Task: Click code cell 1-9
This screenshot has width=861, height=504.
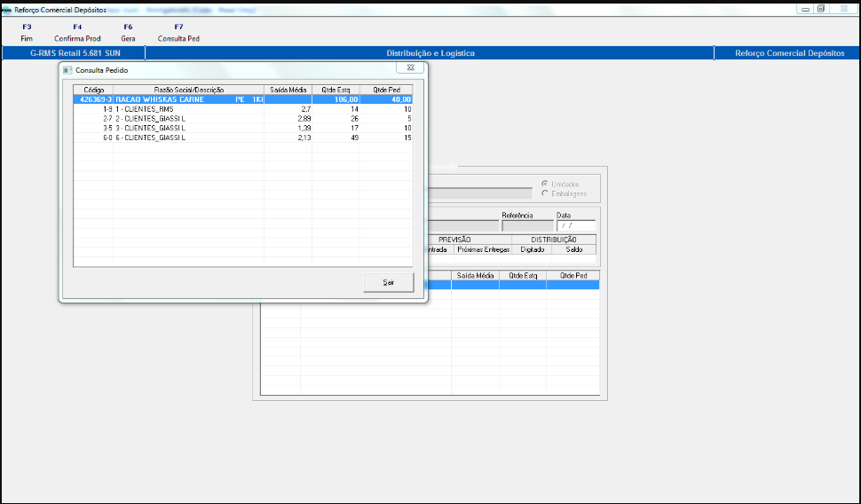Action: point(93,109)
